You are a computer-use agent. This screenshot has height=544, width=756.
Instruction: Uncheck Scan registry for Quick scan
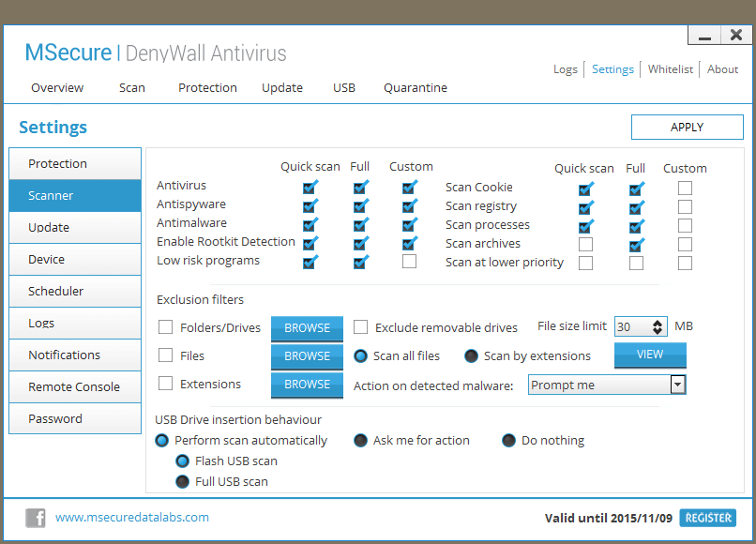586,207
